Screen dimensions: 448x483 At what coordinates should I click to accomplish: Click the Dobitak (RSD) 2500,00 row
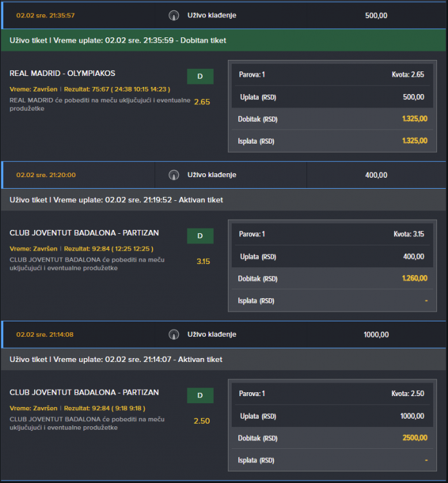332,438
